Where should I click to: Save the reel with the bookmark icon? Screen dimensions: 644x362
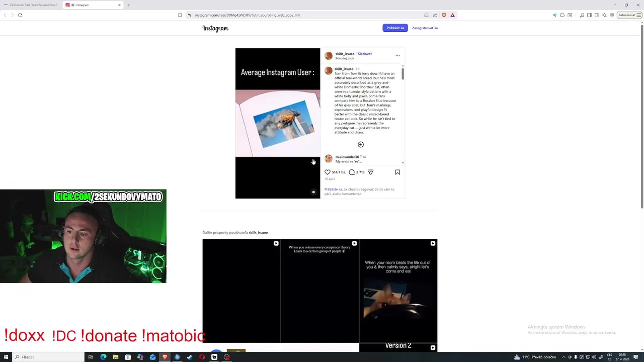click(397, 172)
